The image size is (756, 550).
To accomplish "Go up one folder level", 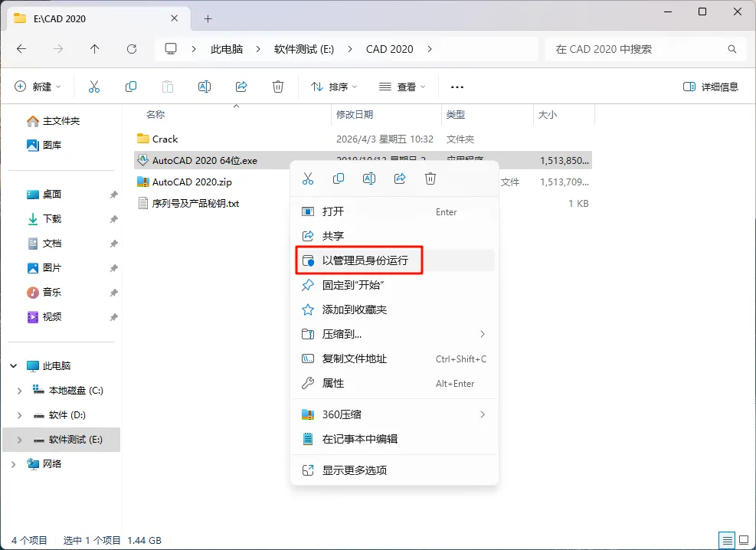I will coord(94,49).
